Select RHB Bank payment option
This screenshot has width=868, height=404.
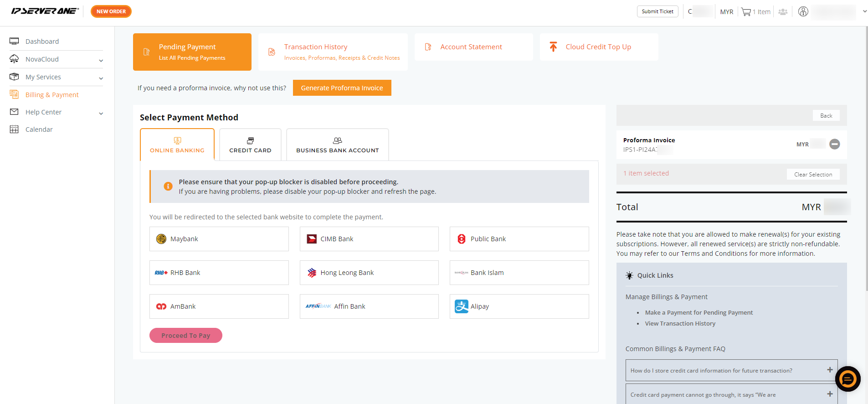coord(219,273)
